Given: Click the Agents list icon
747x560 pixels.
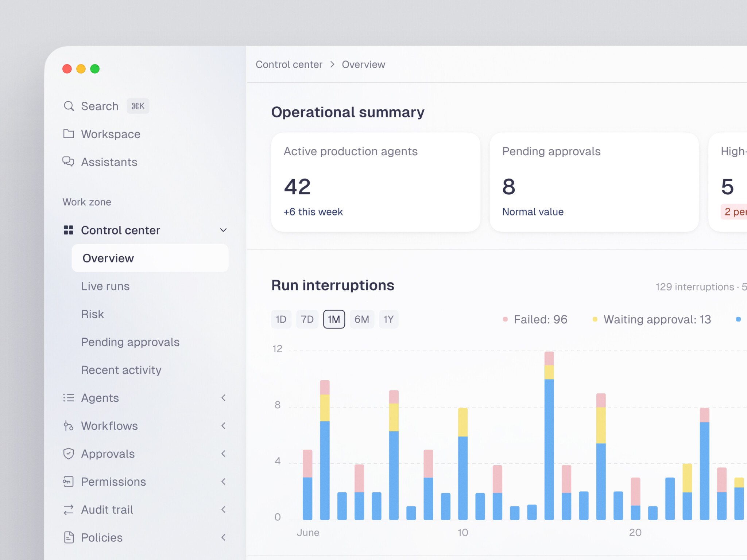Looking at the screenshot, I should [x=69, y=398].
